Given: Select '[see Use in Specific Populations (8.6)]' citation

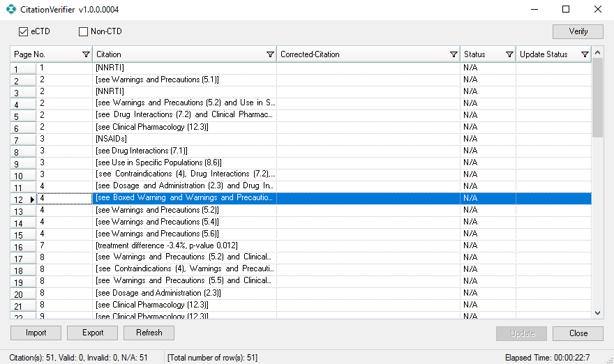Looking at the screenshot, I should click(x=184, y=162).
